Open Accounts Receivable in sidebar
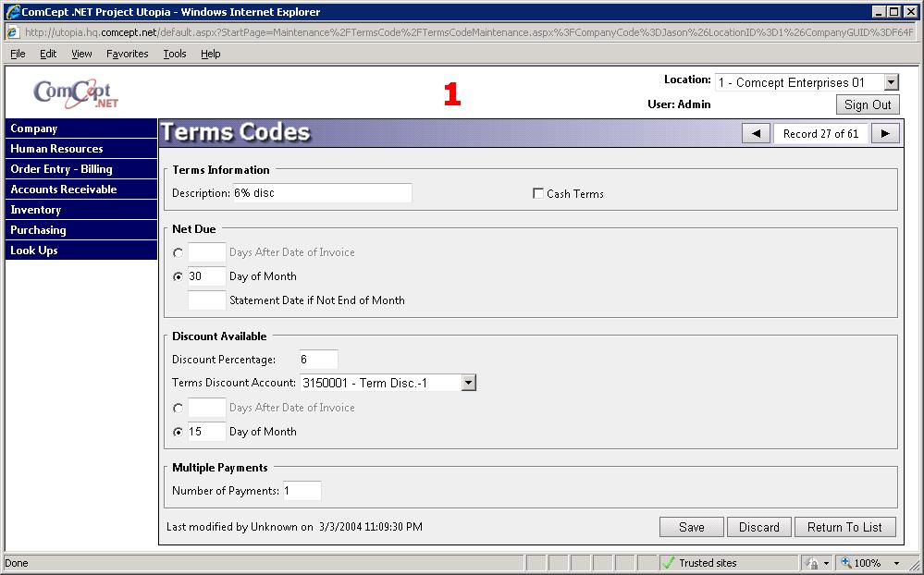Screen dimensions: 924x575 click(x=64, y=190)
